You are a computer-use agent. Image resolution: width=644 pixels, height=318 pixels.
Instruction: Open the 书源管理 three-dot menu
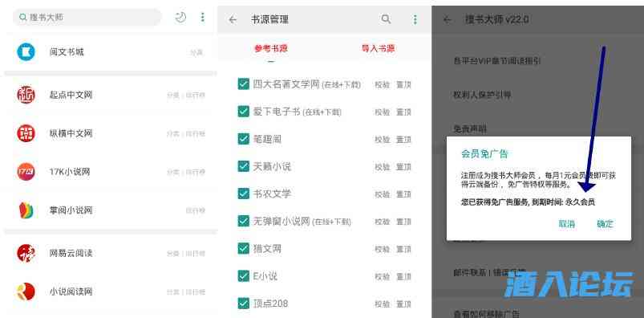pos(415,19)
